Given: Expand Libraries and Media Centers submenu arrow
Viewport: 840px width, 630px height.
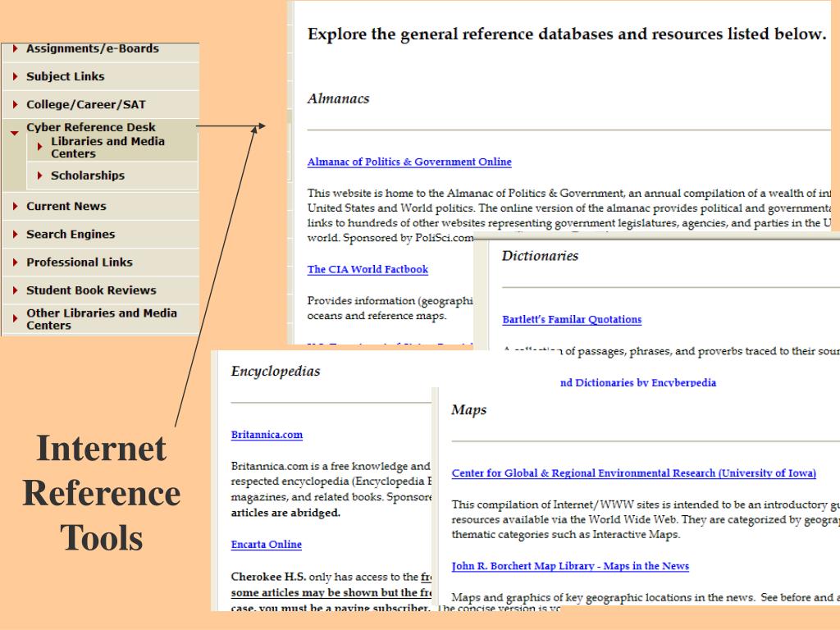Looking at the screenshot, I should point(39,146).
